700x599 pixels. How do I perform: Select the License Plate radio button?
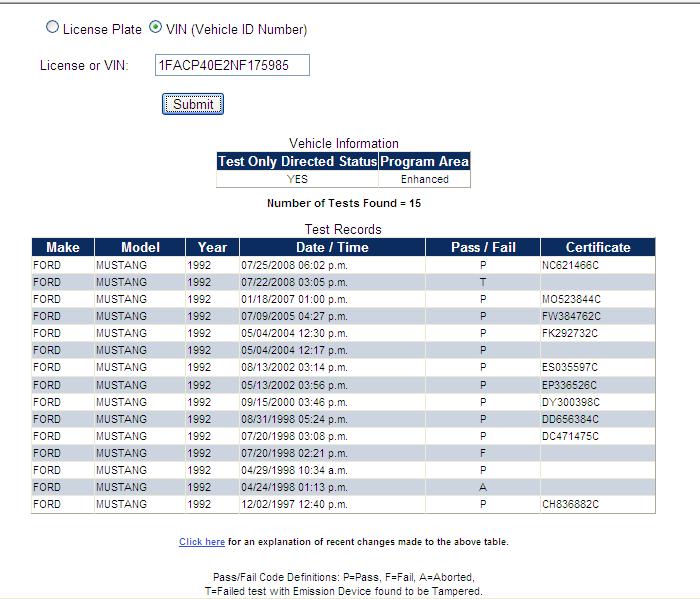point(53,29)
